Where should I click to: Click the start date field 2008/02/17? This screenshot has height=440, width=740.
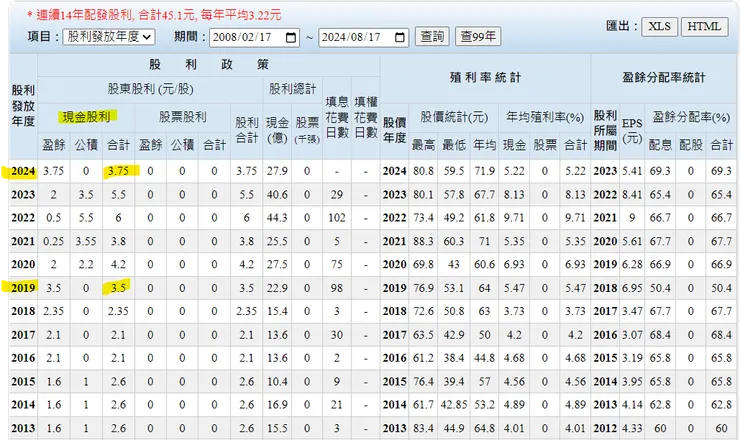click(x=254, y=37)
